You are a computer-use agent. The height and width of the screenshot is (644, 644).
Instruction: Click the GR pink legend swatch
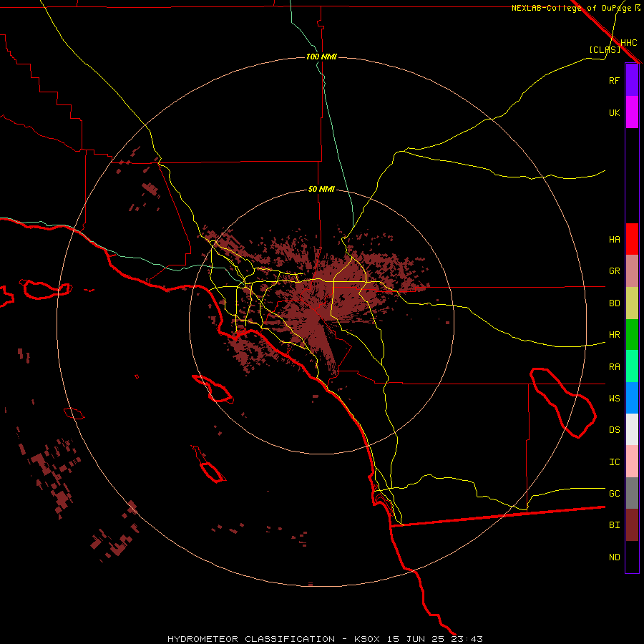coord(632,271)
